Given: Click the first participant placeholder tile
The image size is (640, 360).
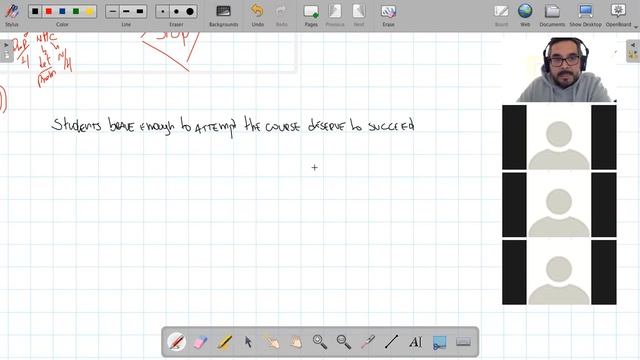Looking at the screenshot, I should coord(559,137).
